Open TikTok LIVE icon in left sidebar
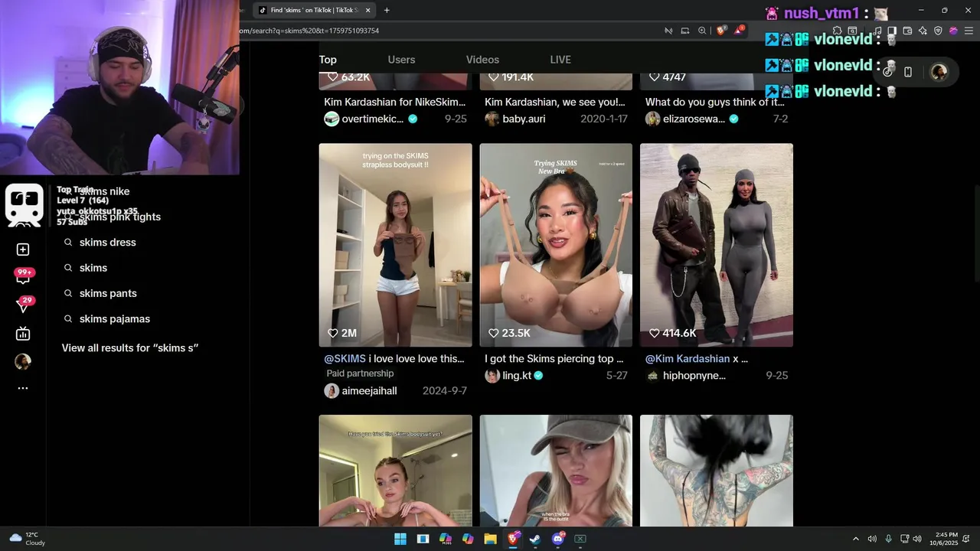Viewport: 980px width, 551px height. [23, 333]
